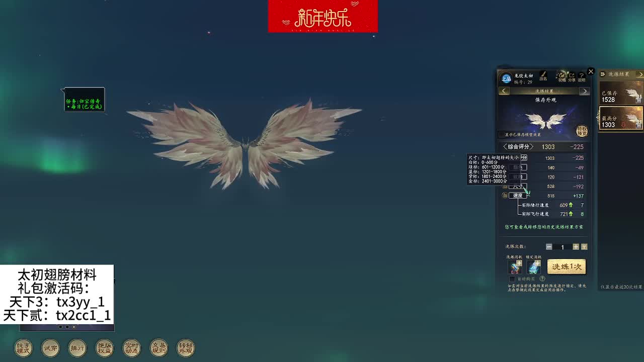Screen dimensions: 644x362
Task: Select the 最高分 1303 result thumbnail
Action: point(621,118)
